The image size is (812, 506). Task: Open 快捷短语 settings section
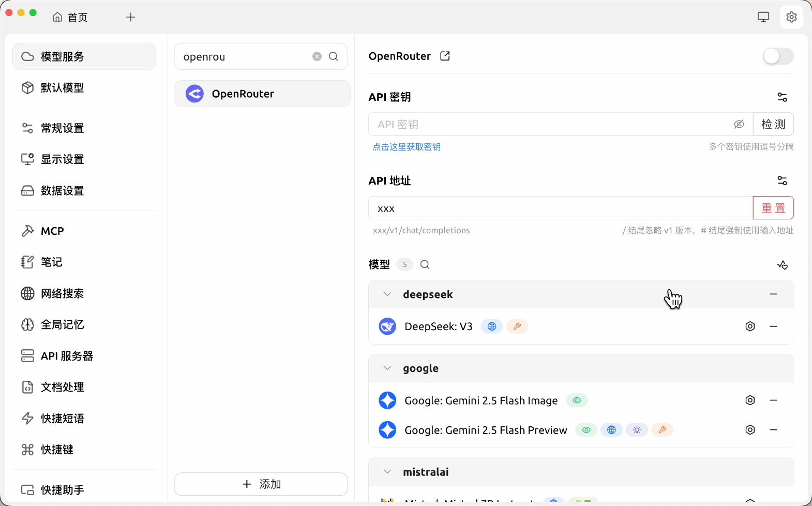[84, 418]
